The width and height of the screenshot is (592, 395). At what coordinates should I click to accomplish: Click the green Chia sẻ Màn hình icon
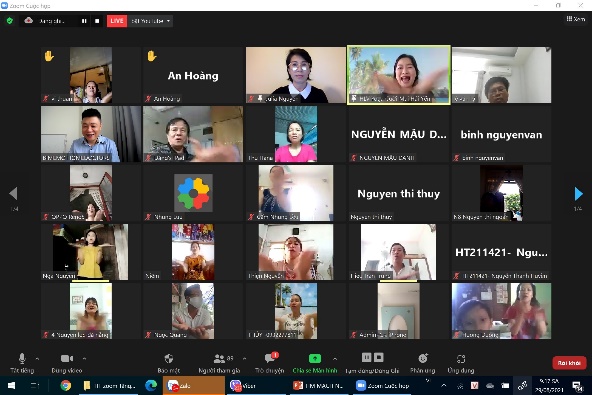point(315,358)
